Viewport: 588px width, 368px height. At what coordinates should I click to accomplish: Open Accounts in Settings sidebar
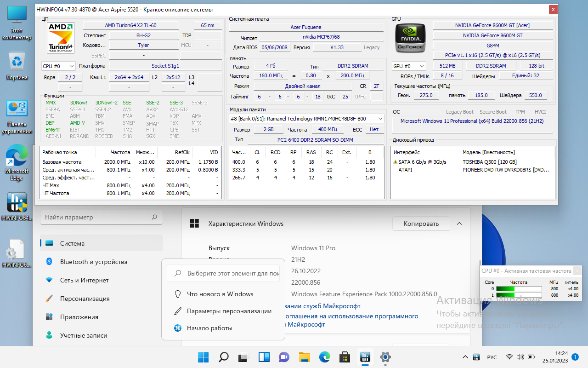click(102, 335)
